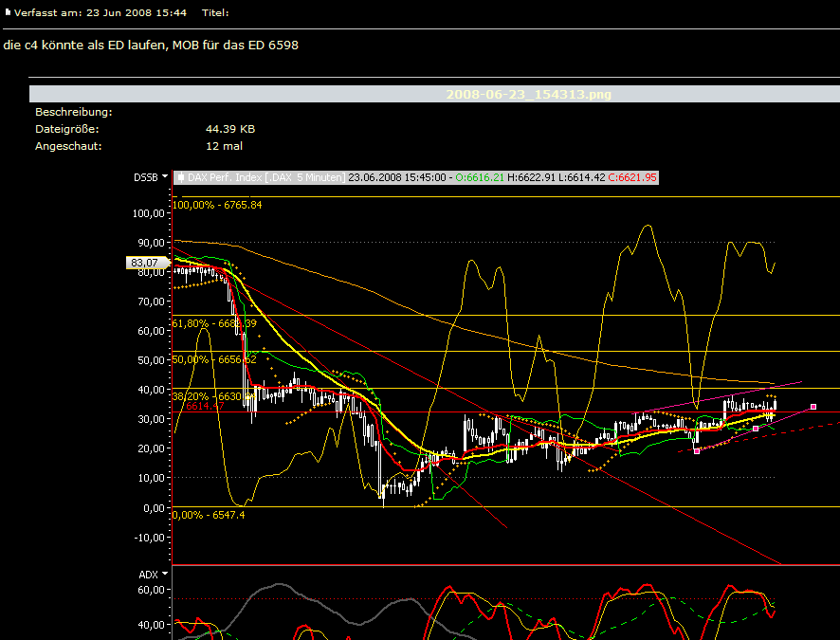Click the 'Titel:' label in the post header
840x640 pixels.
(215, 13)
